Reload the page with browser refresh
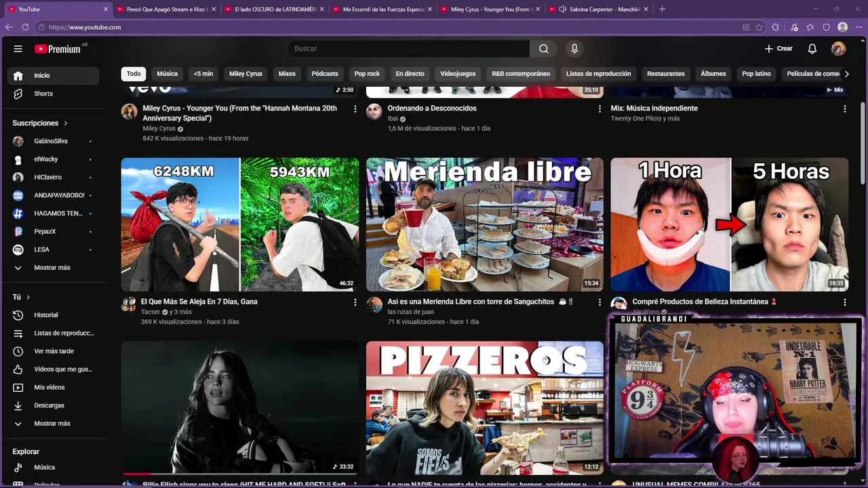This screenshot has width=868, height=488. (25, 27)
